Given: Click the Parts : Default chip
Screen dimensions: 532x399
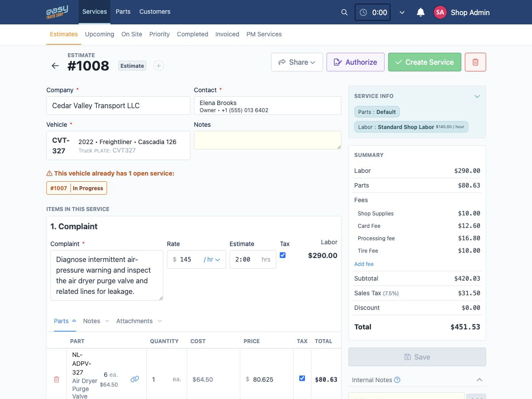Looking at the screenshot, I should pos(377,112).
